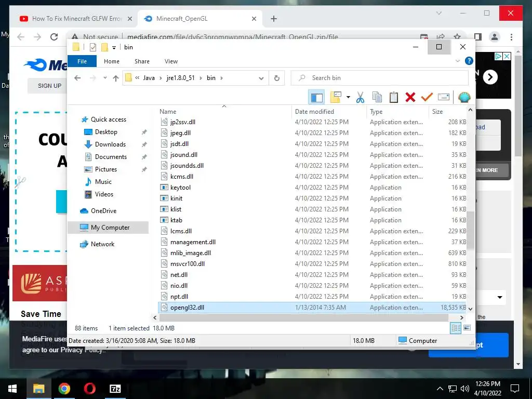
Task: Open the Home ribbon tab
Action: tap(112, 61)
